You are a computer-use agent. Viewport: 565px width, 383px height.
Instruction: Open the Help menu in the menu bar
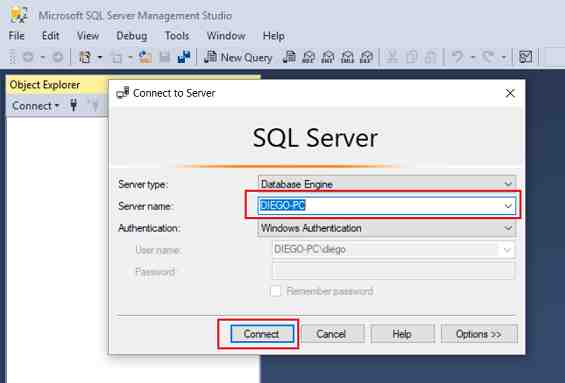(274, 36)
